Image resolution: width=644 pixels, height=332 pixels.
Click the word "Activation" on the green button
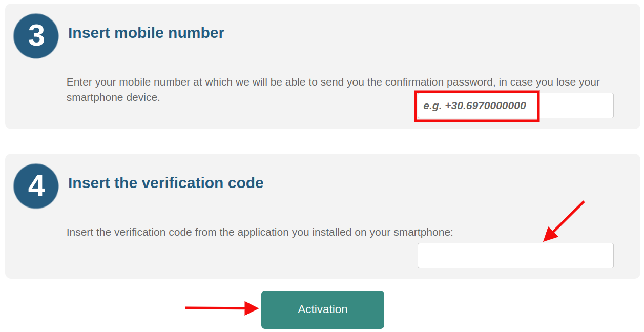[x=323, y=309]
